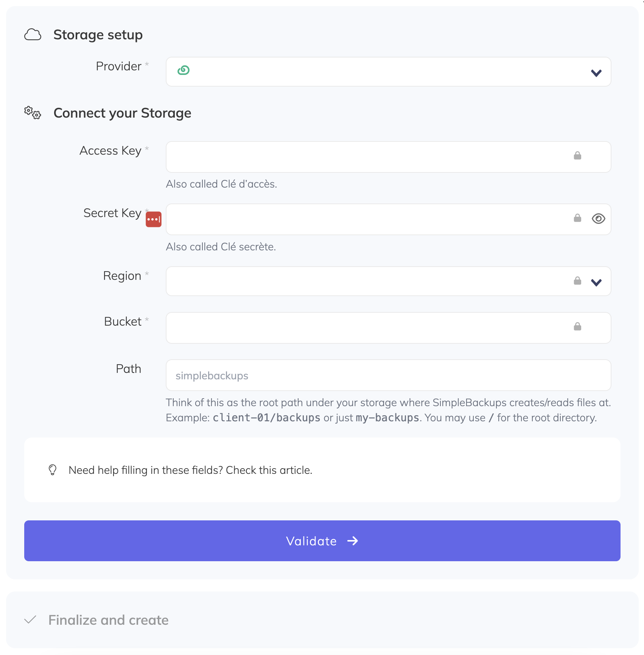
Task: Click the checkmark beside Finalize and create
Action: click(30, 620)
